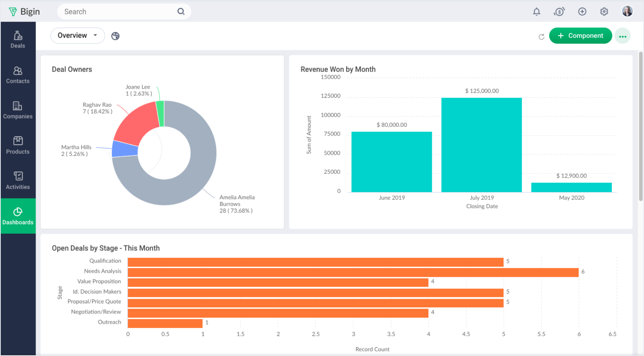The height and width of the screenshot is (356, 644).
Task: Open the subscription currency icon in the header
Action: pyautogui.click(x=559, y=11)
